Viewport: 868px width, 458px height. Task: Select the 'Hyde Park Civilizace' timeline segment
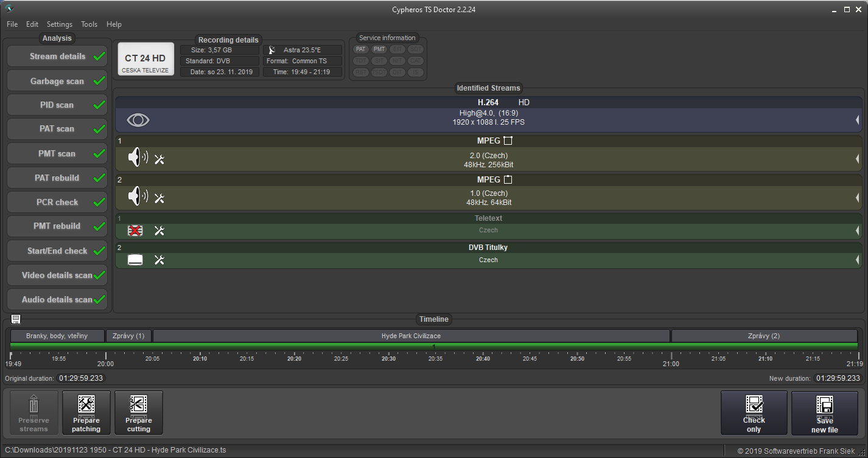tap(411, 336)
